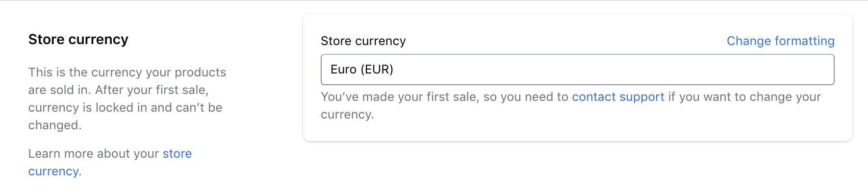This screenshot has height=191, width=868.
Task: Click 'currency is locked in and can't be' line
Action: [125, 108]
